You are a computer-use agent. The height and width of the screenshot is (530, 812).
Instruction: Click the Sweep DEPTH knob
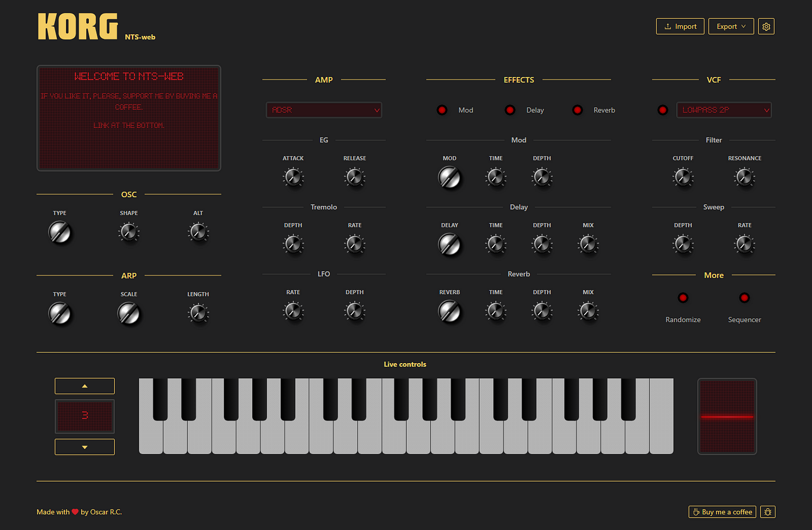pyautogui.click(x=683, y=244)
